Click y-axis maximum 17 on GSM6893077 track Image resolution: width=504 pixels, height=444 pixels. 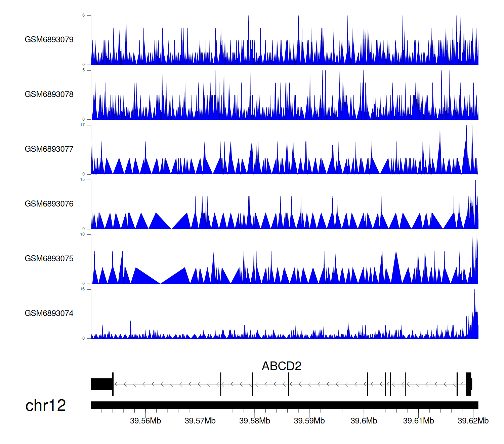(82, 125)
